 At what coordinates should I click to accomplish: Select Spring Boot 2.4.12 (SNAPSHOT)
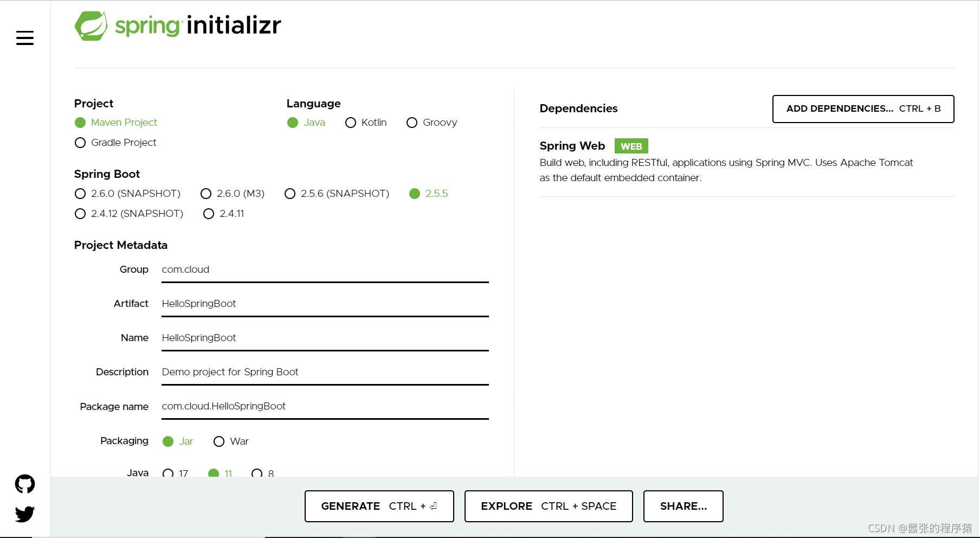click(x=129, y=214)
